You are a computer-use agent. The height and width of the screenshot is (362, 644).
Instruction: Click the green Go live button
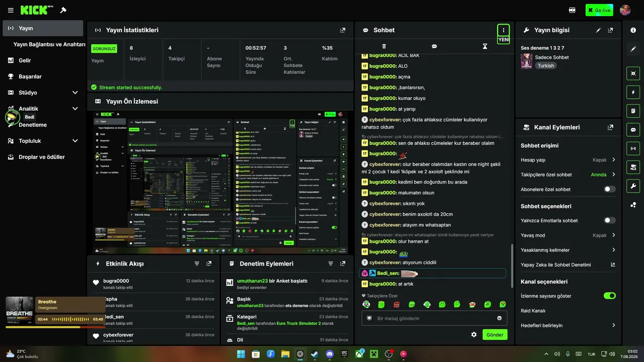(599, 10)
